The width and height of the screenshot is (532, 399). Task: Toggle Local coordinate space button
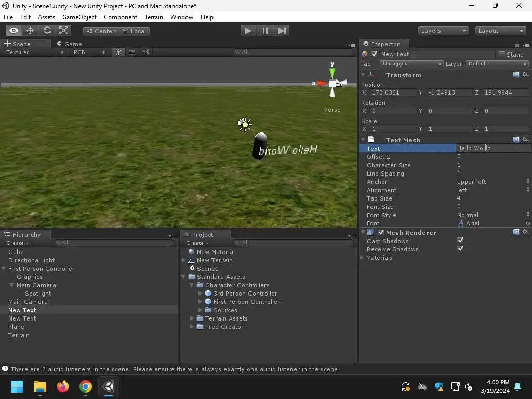[x=134, y=31]
